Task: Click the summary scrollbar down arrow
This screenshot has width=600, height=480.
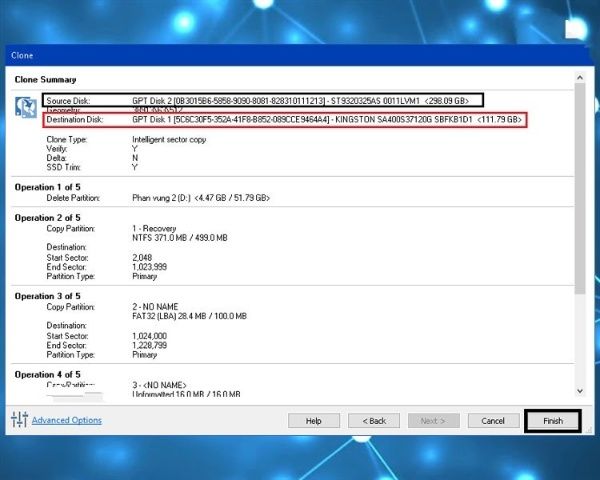Action: point(580,391)
